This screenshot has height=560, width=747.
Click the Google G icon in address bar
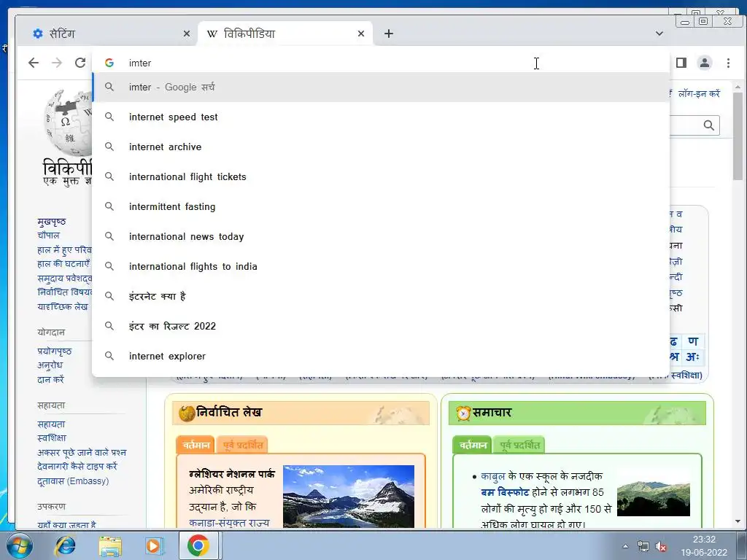click(109, 63)
